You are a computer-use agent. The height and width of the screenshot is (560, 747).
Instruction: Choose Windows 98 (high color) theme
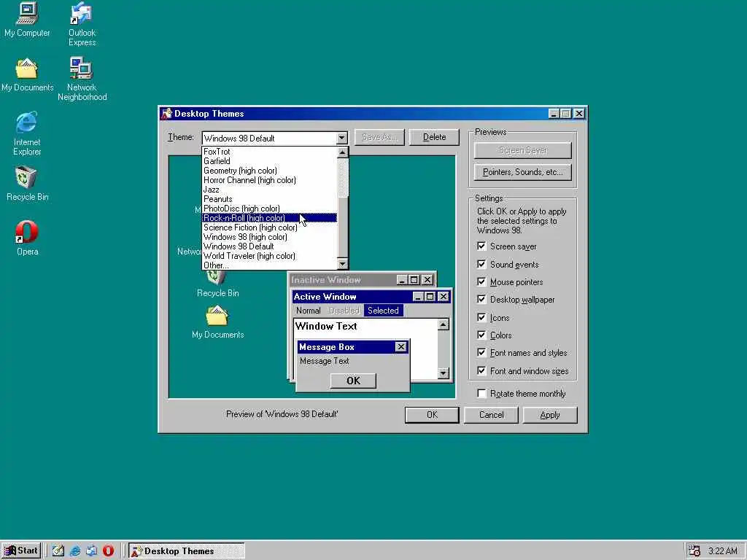point(269,237)
